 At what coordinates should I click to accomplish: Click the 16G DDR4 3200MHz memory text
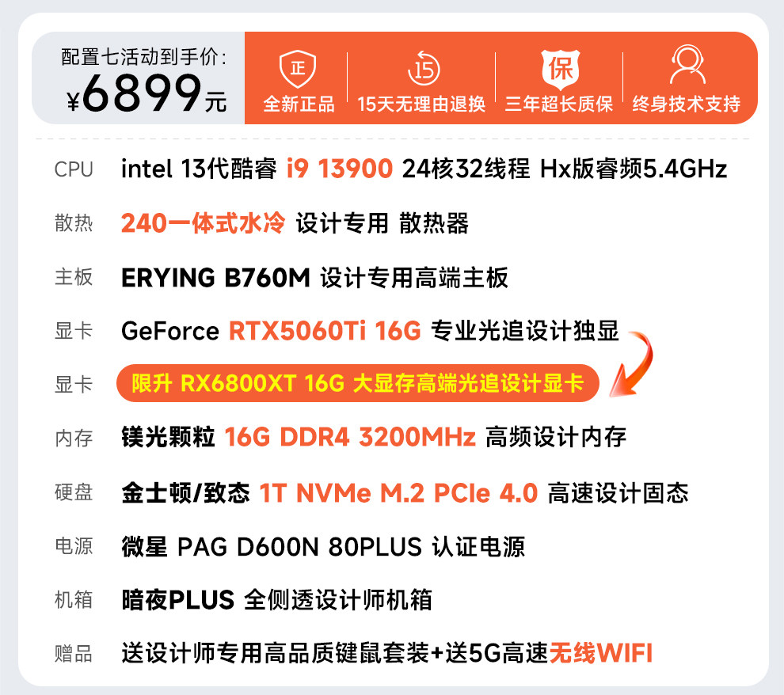(x=350, y=437)
